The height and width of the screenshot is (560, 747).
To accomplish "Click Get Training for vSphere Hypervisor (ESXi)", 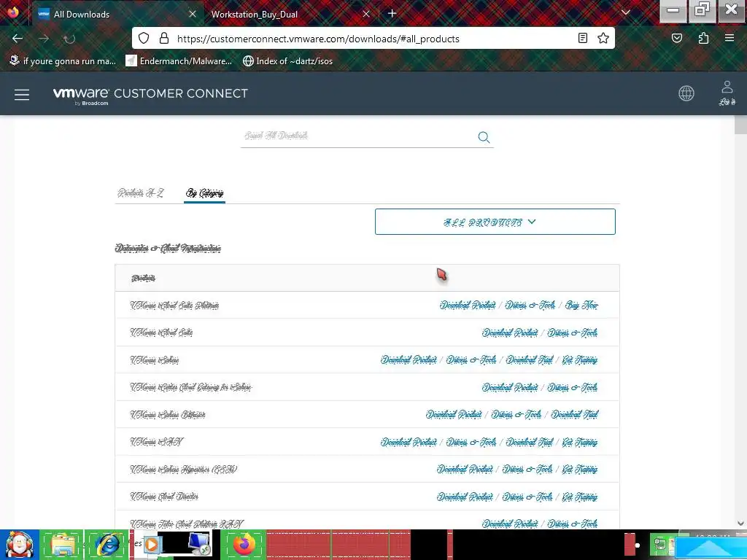I will 580,469.
